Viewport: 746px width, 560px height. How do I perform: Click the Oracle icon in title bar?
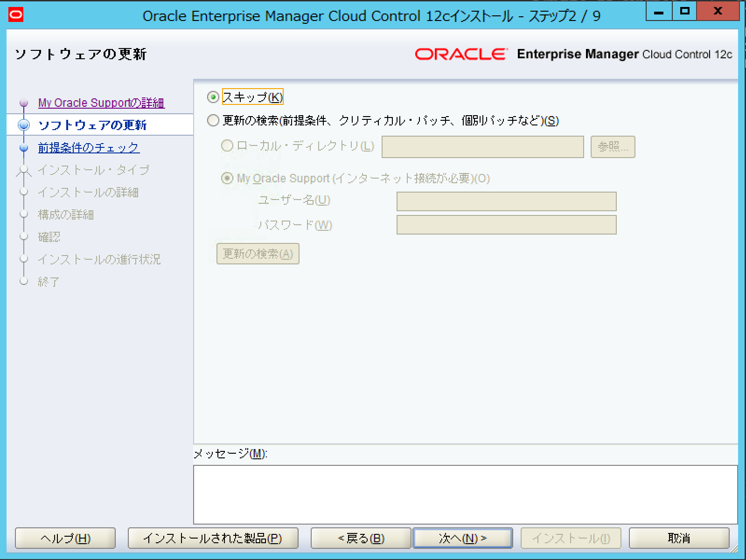[16, 15]
